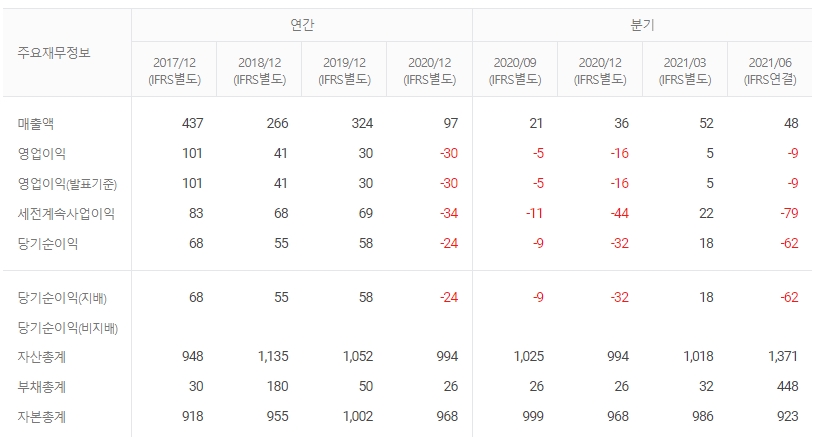Click 세전계속사업이익 value 22 for 2021/03
816x437 pixels.
tap(706, 213)
